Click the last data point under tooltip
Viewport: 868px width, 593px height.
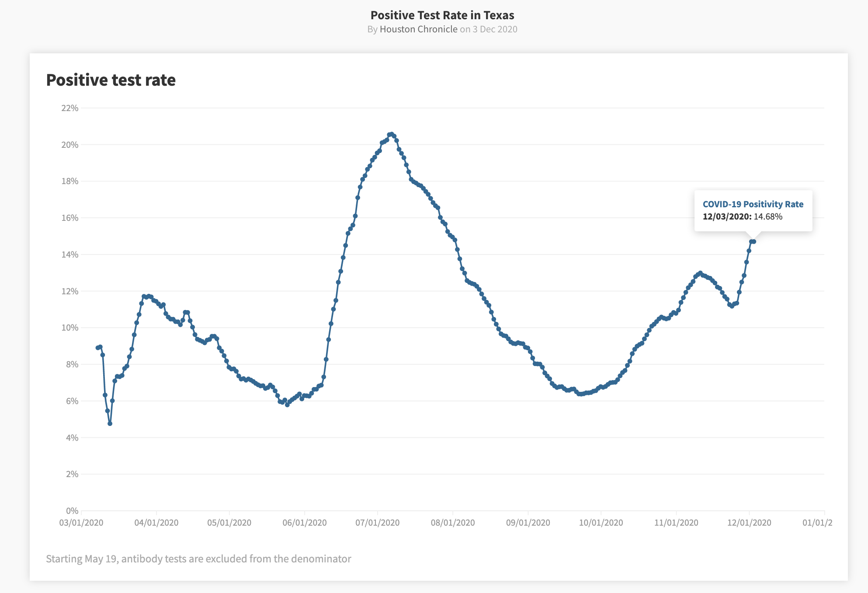tap(754, 241)
